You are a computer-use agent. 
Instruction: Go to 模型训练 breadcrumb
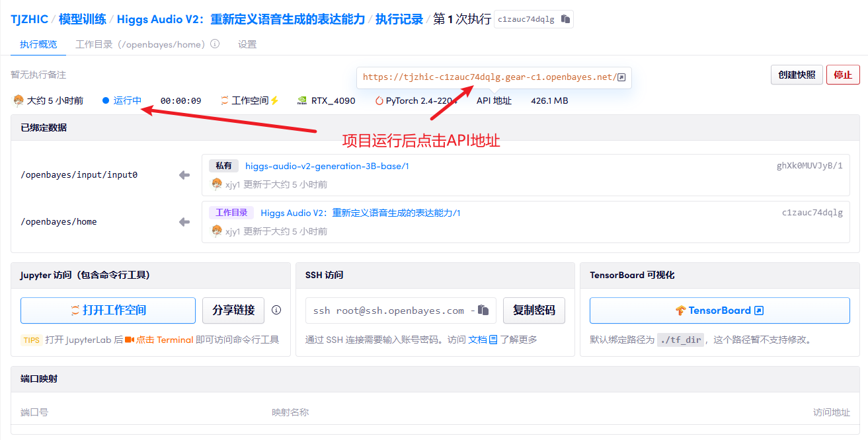point(82,19)
